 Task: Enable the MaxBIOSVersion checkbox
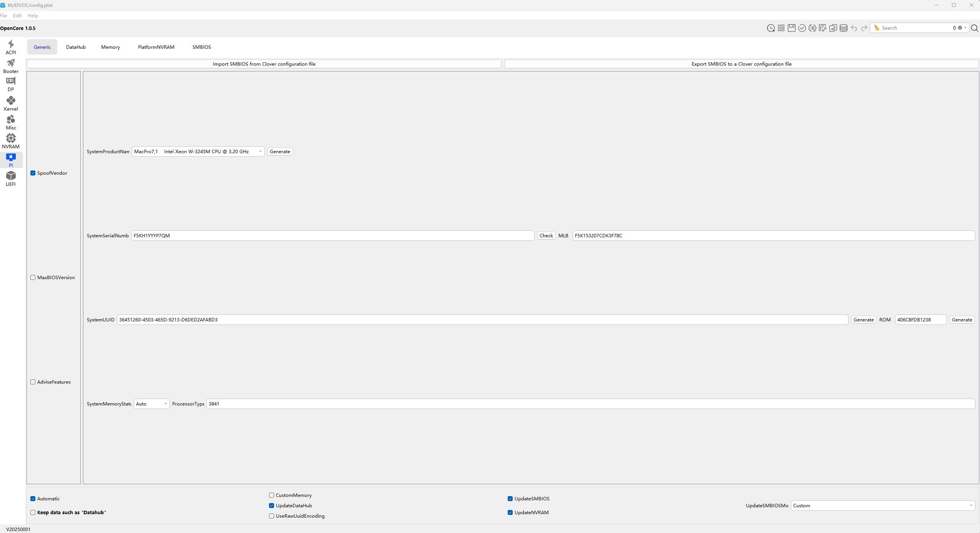[x=33, y=278]
